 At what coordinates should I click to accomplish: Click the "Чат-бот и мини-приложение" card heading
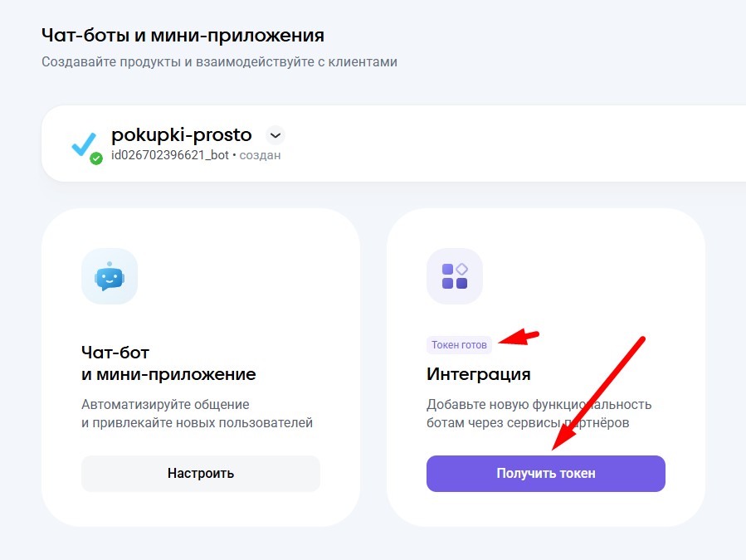(x=168, y=363)
